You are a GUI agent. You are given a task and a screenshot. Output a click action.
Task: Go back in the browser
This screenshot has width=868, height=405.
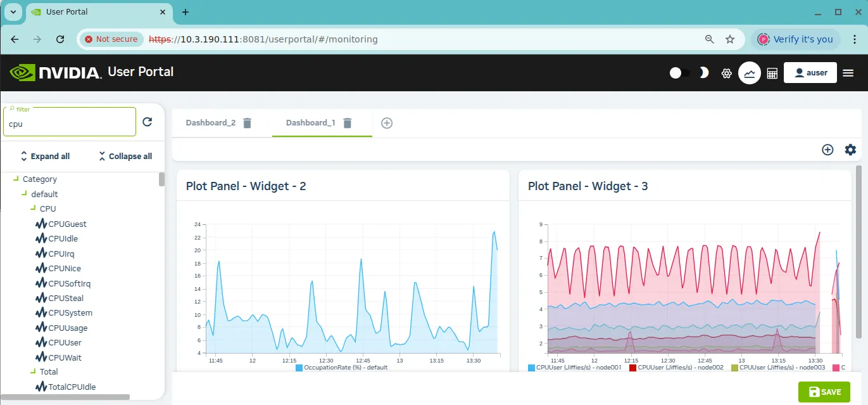(x=15, y=39)
